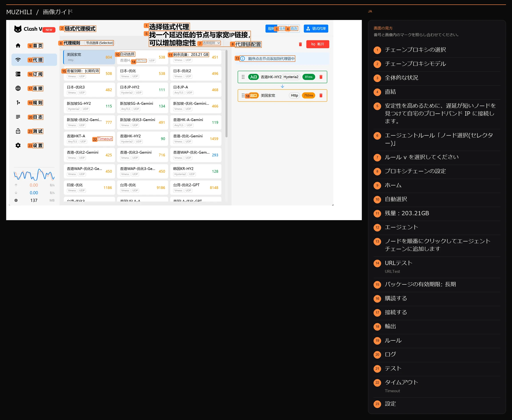
Task: Click the red 断开 disconnect button
Action: click(318, 44)
